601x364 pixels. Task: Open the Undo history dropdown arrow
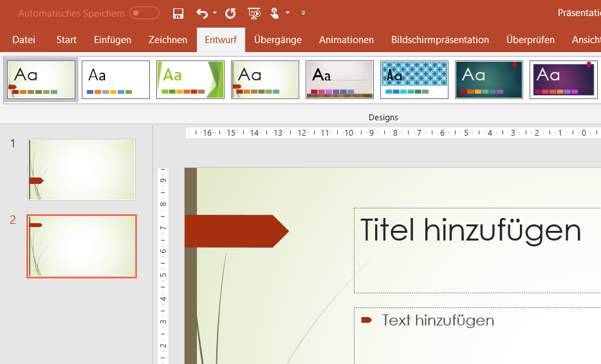(215, 13)
